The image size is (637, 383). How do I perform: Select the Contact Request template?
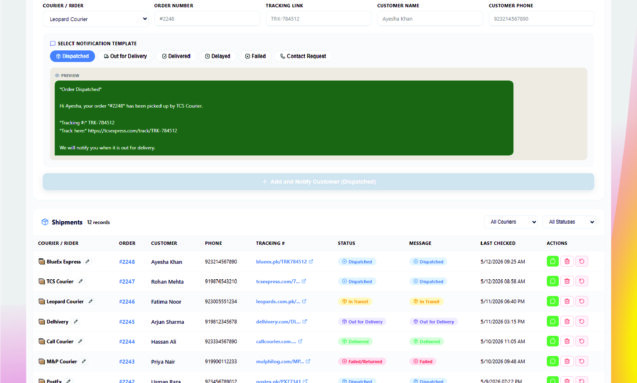point(303,56)
